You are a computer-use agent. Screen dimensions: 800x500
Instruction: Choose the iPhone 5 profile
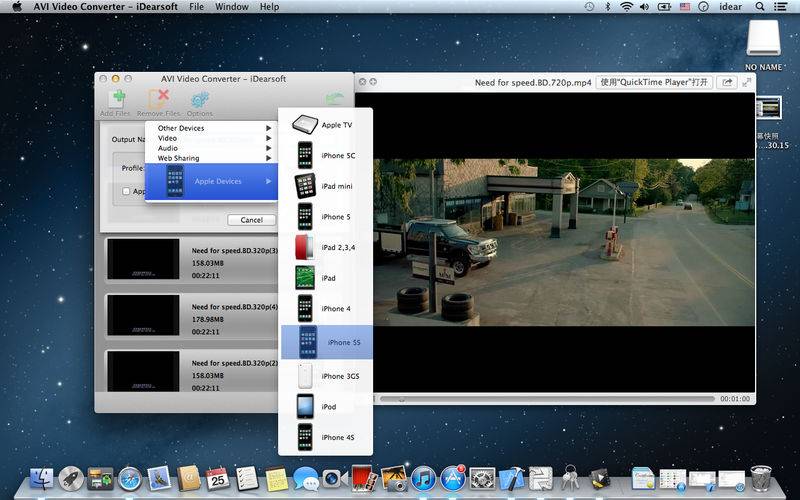(326, 217)
